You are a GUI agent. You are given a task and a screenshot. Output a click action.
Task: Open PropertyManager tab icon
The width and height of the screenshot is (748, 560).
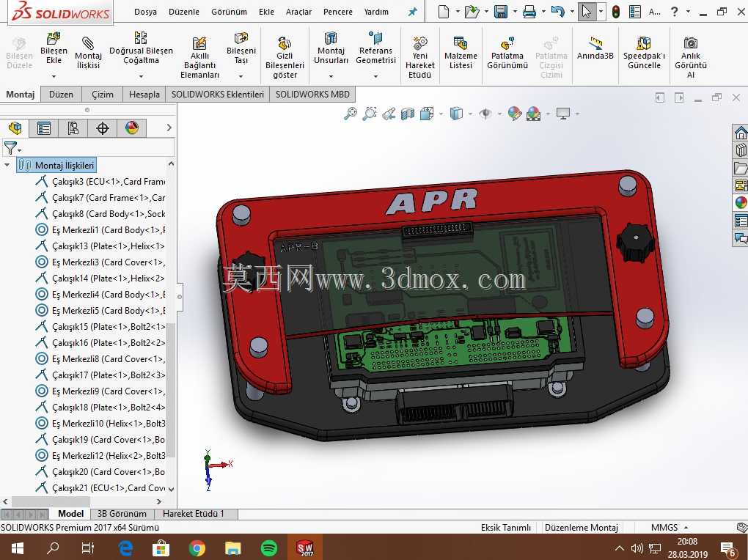[44, 128]
